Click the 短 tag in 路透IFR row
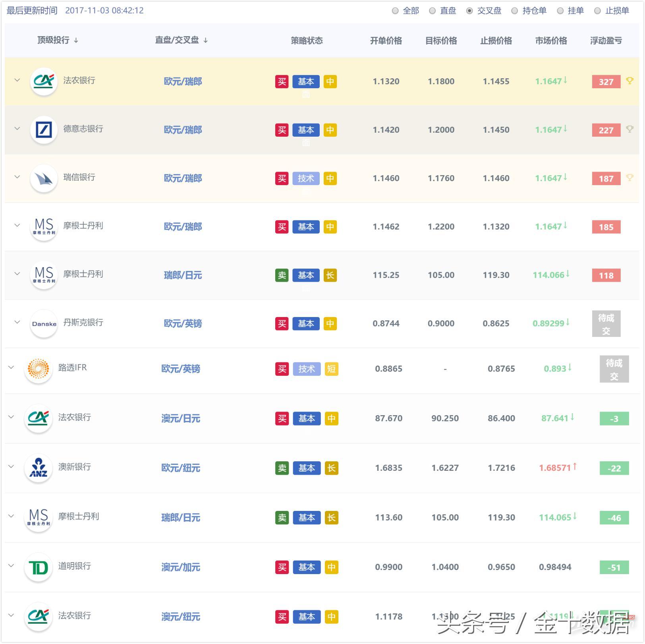Viewport: 645px width, 644px height. [331, 369]
